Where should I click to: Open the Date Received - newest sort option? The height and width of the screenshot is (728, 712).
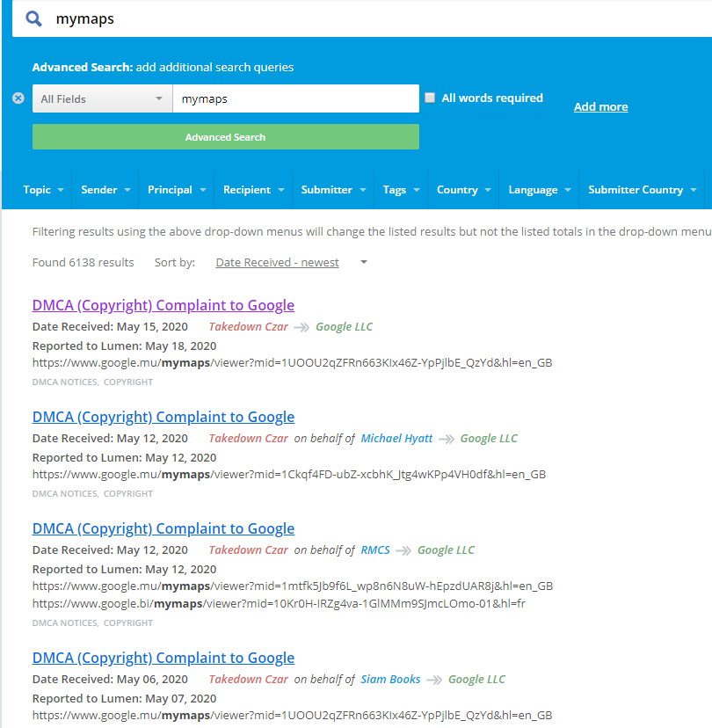coord(277,262)
